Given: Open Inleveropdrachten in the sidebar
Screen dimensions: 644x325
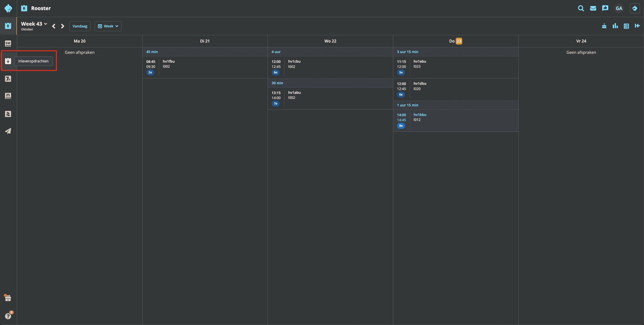Looking at the screenshot, I should pyautogui.click(x=8, y=61).
